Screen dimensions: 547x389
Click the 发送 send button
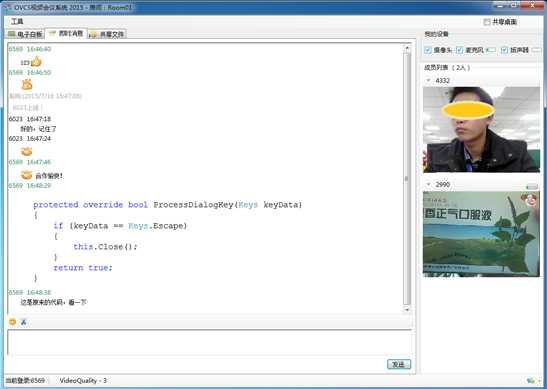click(399, 364)
